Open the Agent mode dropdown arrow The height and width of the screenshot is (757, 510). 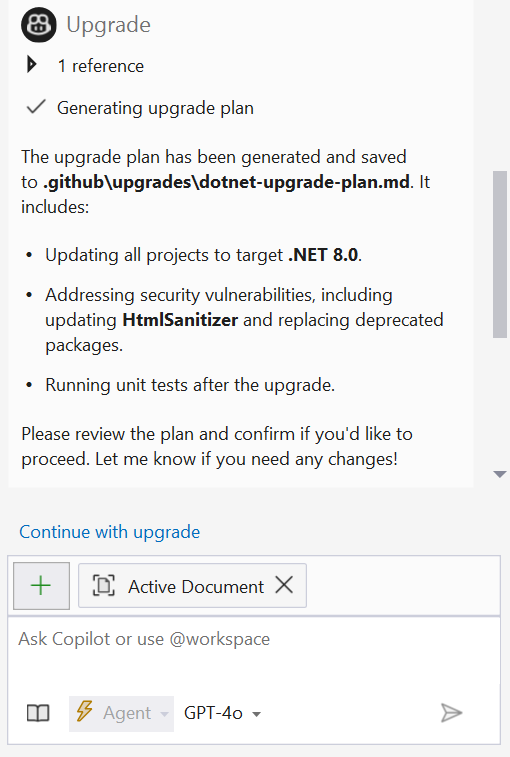pyautogui.click(x=164, y=714)
